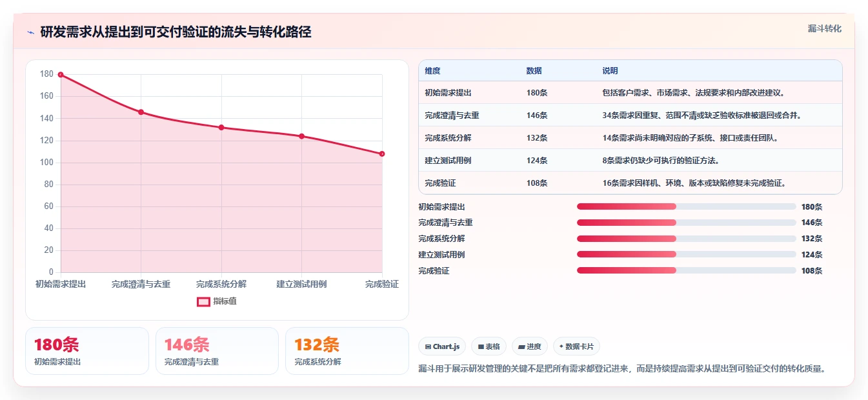Click 建立测试用例 in the table's first column
The image size is (868, 400).
click(448, 161)
